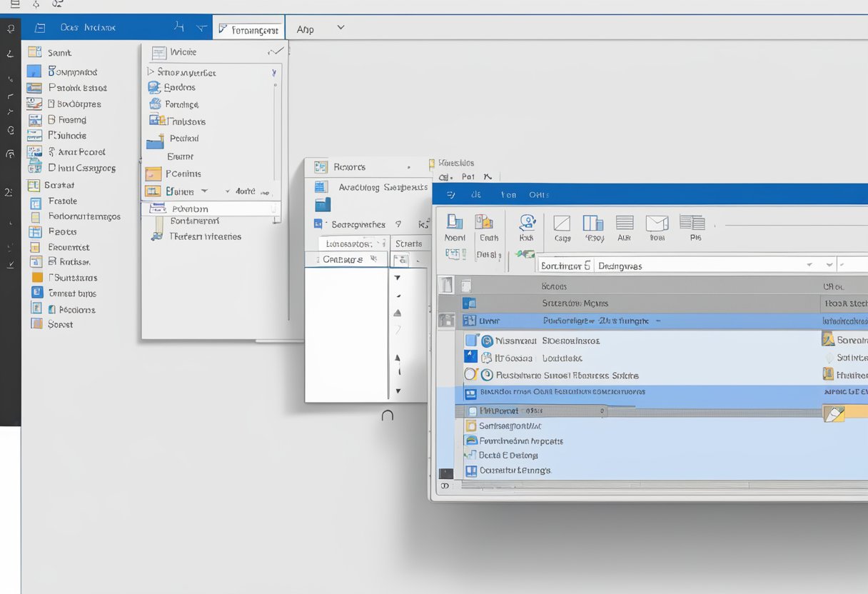Toggle the checkbox beside Nisannaut row
The image size is (868, 594).
pos(470,341)
